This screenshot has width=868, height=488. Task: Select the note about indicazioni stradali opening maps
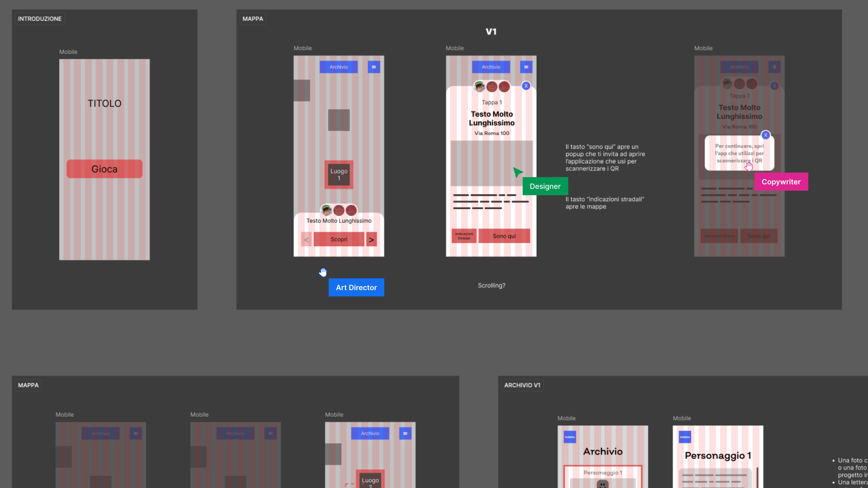[x=605, y=203]
